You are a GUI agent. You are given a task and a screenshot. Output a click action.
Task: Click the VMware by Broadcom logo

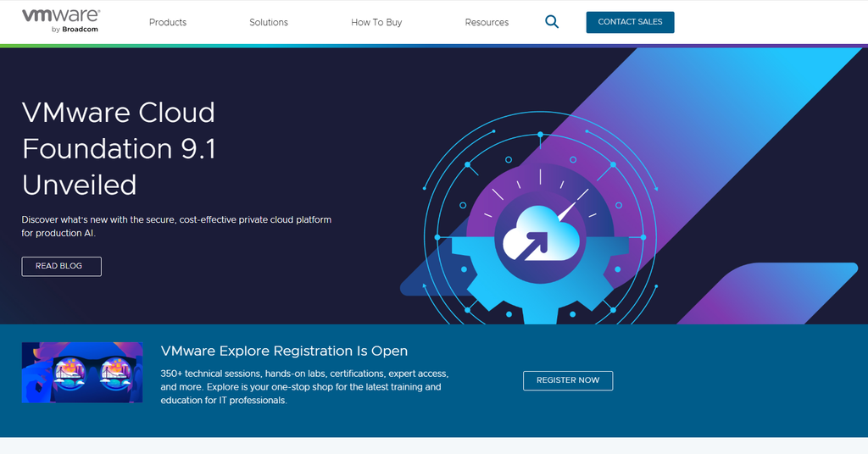pos(61,21)
